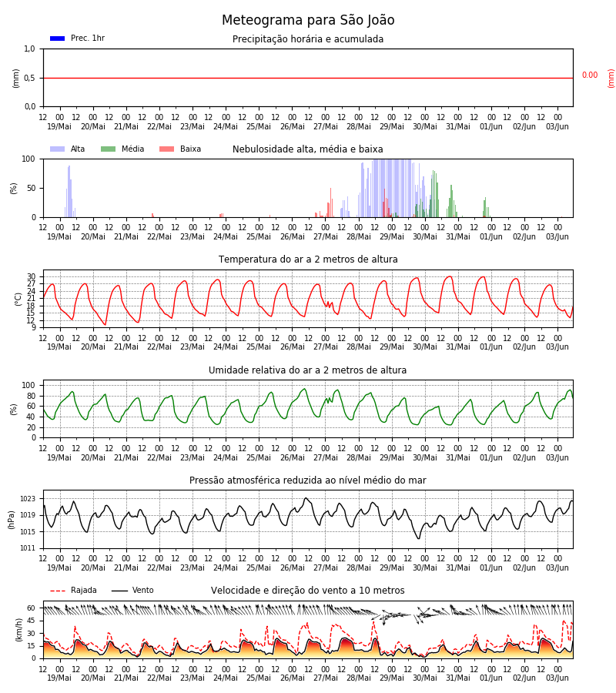This screenshot has width=616, height=693.
Task: Click the Pressão atmosférica chart title
Action: pyautogui.click(x=308, y=480)
